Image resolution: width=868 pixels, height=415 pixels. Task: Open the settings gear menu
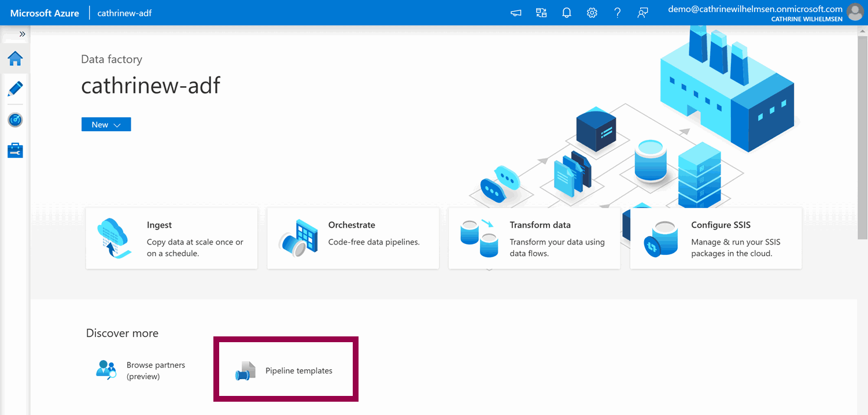(592, 13)
